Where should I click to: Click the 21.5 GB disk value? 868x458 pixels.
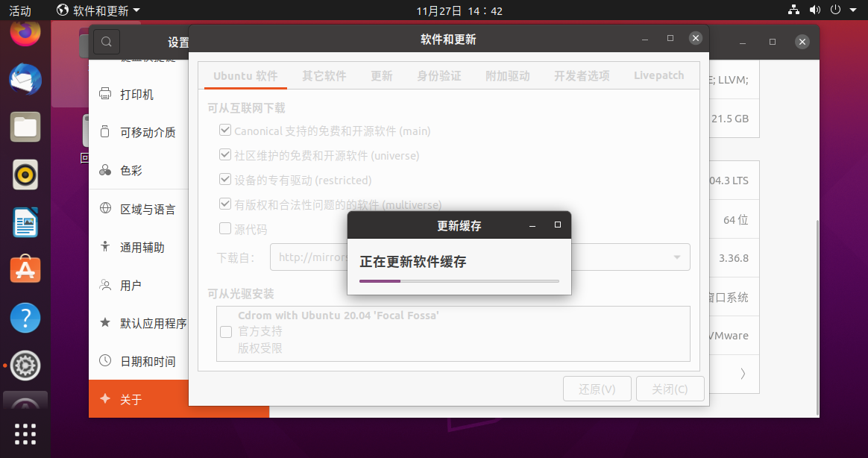[729, 119]
